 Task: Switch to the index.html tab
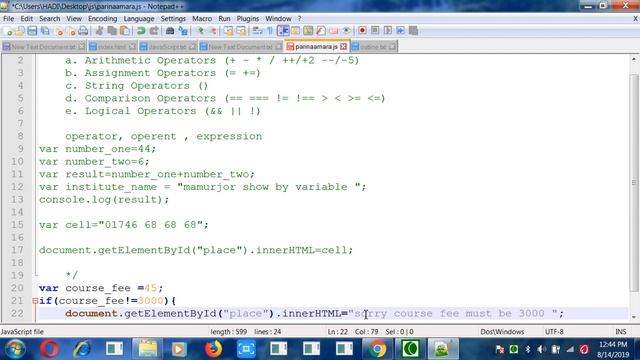pyautogui.click(x=111, y=47)
